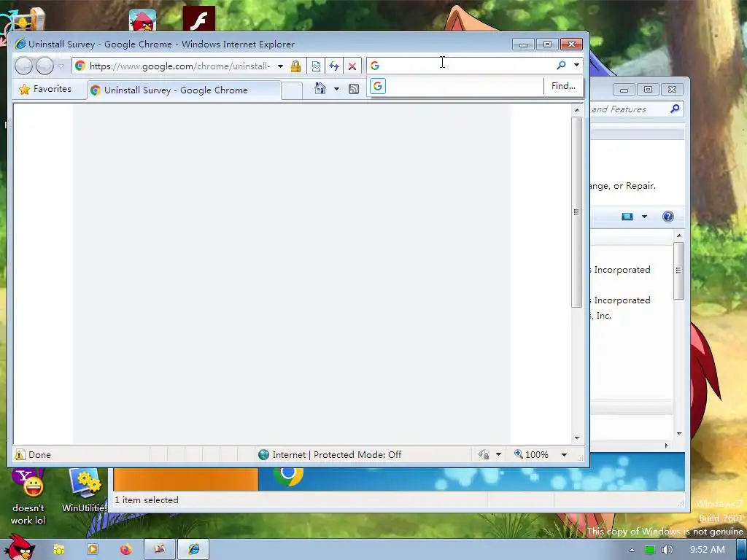Click the change view icon in Programs and Features
This screenshot has width=747, height=560.
point(627,217)
